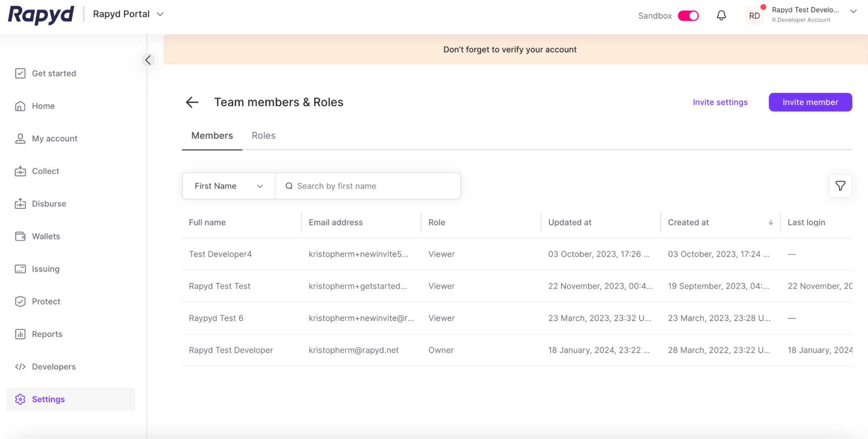Open the Reports chart icon

pyautogui.click(x=20, y=334)
